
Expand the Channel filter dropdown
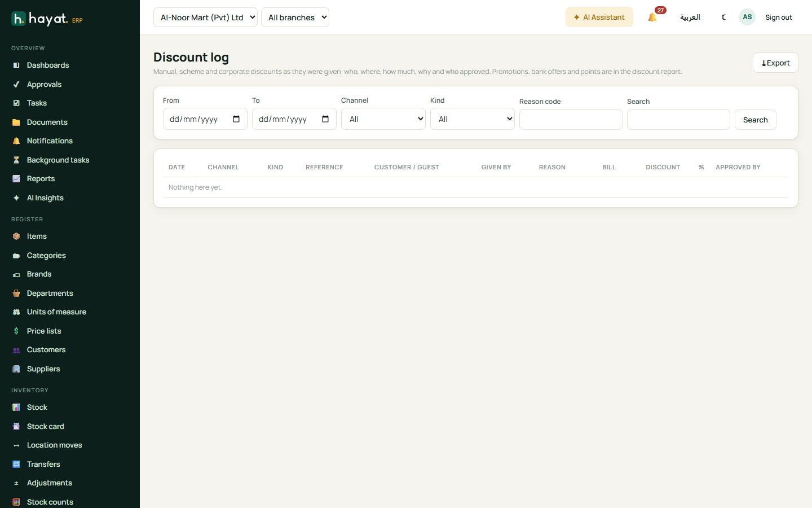click(x=383, y=119)
